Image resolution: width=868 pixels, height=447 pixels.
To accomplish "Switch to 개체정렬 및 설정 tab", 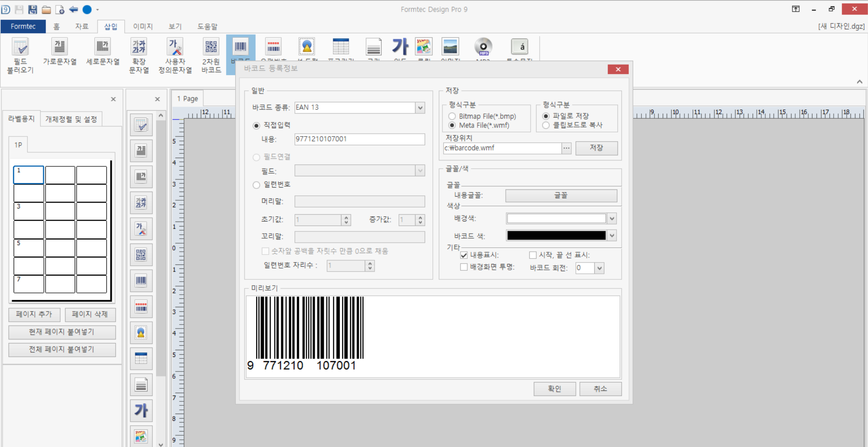I will [x=71, y=119].
